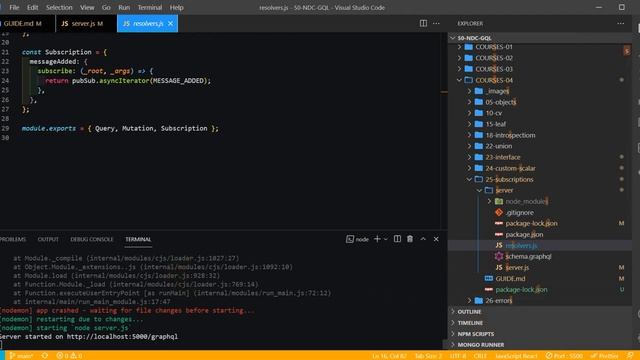Image resolution: width=640 pixels, height=360 pixels.
Task: Kill terminal with trash icon
Action: pos(410,239)
